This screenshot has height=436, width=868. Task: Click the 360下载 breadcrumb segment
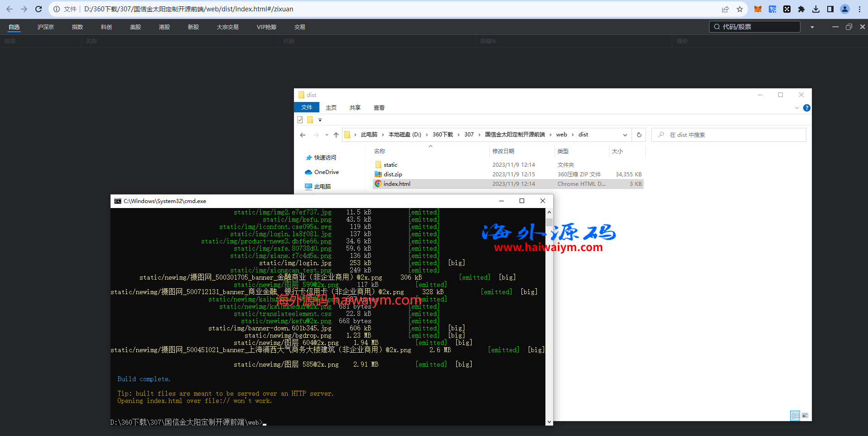[x=443, y=135]
